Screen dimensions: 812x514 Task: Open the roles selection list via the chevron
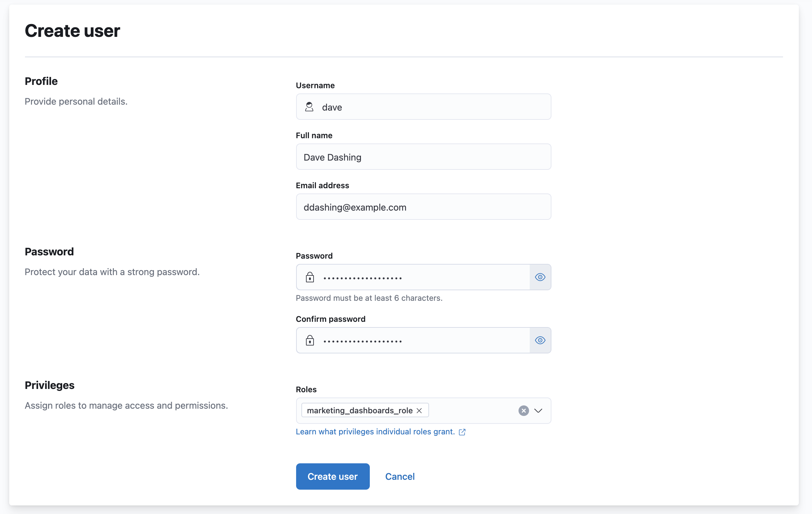tap(538, 410)
